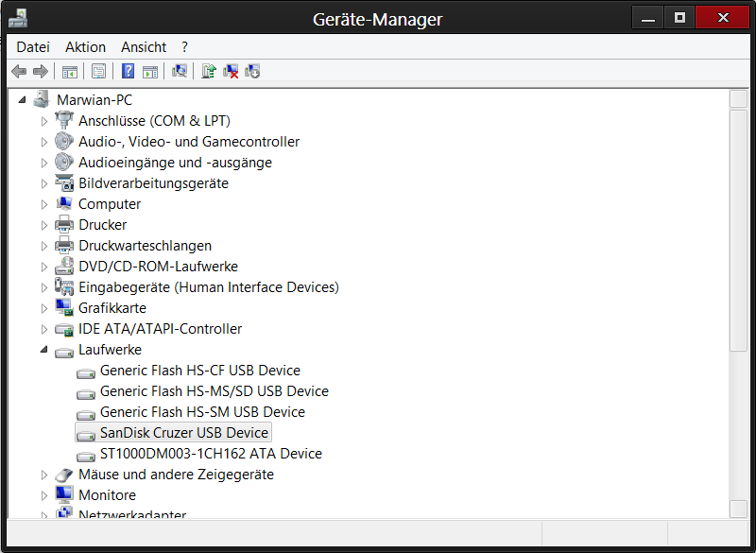Image resolution: width=756 pixels, height=553 pixels.
Task: Disable device using the down-arrow toolbar icon
Action: click(252, 71)
